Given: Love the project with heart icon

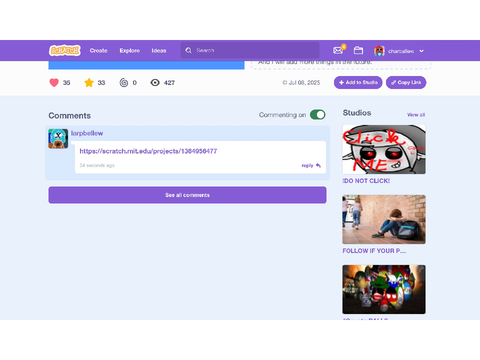Looking at the screenshot, I should click(54, 82).
